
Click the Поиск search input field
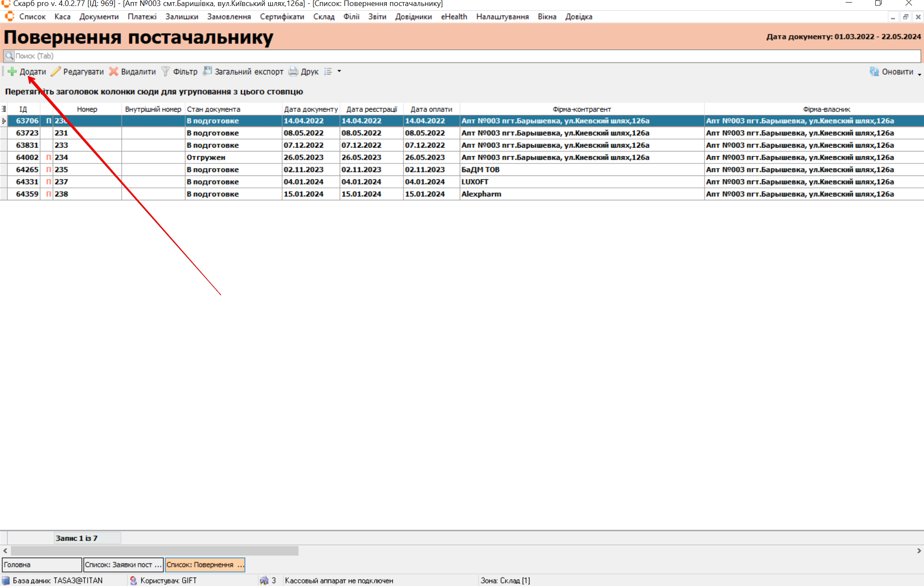(462, 56)
